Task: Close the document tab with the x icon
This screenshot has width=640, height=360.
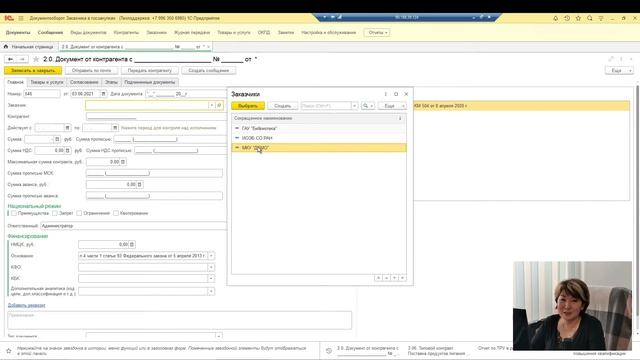Action: click(x=208, y=47)
